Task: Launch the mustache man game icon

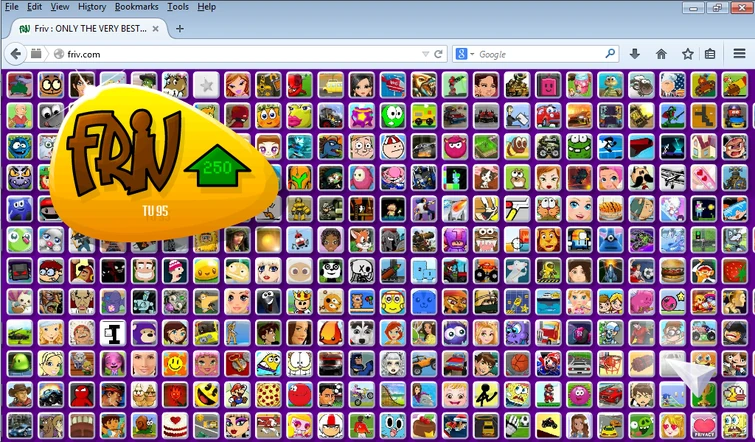Action: pos(641,177)
